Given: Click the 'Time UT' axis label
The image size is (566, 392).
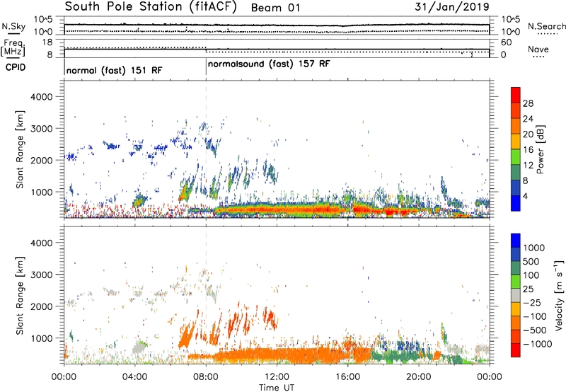Looking at the screenshot, I should (x=277, y=388).
